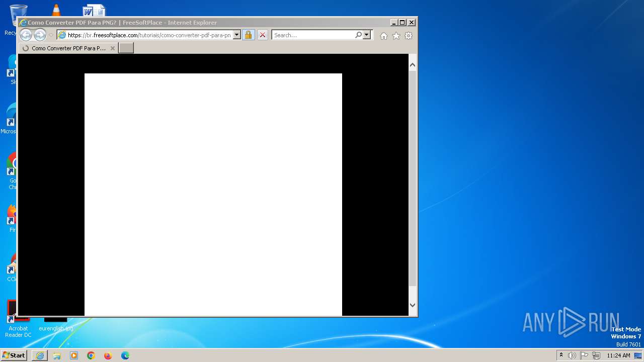
Task: Click inside the Search box
Action: [313, 35]
